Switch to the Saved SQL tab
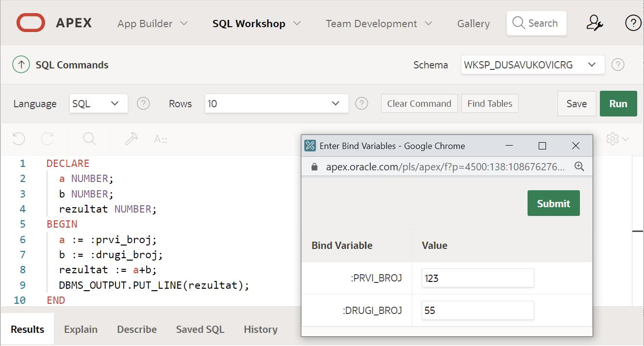 pyautogui.click(x=200, y=329)
